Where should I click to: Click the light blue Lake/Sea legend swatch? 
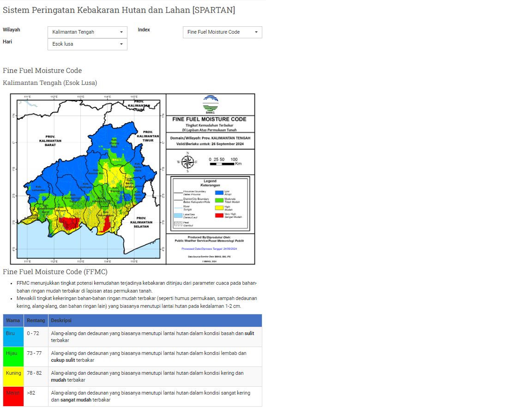coord(178,216)
